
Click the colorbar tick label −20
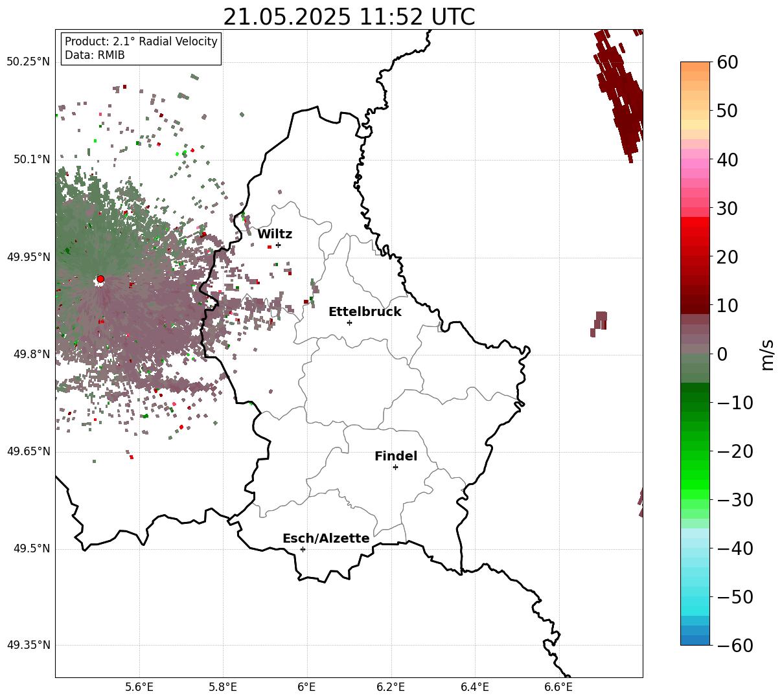point(735,451)
